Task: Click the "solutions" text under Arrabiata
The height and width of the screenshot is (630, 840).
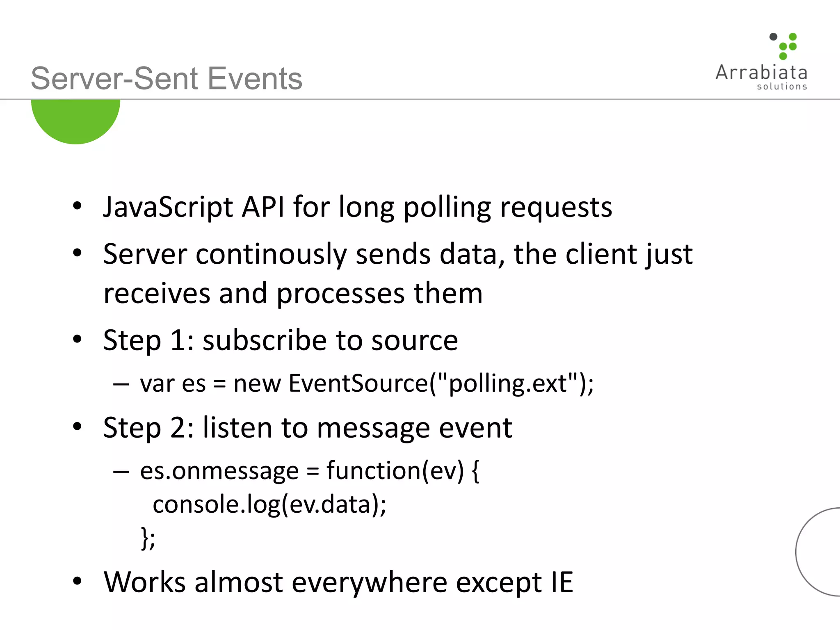Action: [x=782, y=87]
